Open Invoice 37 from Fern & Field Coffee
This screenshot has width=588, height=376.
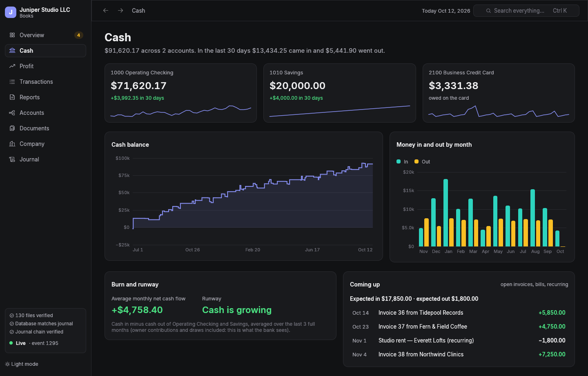(459, 327)
